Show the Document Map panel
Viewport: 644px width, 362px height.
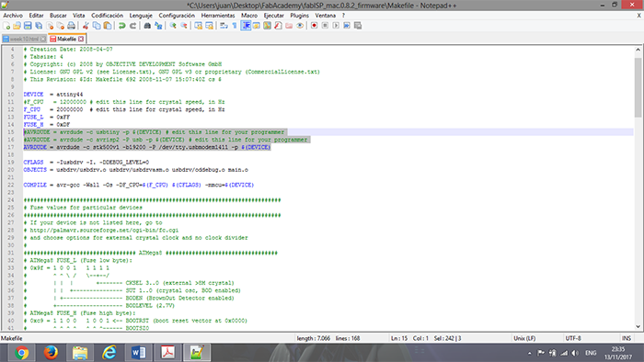[x=268, y=26]
